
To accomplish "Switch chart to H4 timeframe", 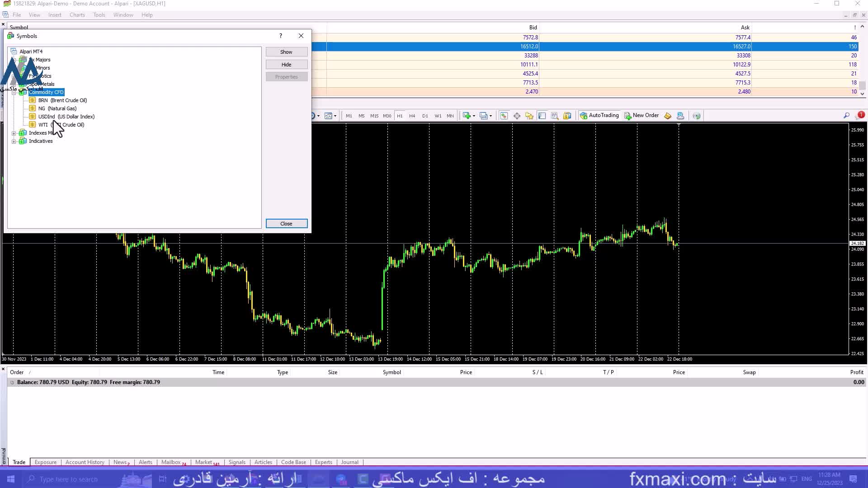I will pos(412,116).
